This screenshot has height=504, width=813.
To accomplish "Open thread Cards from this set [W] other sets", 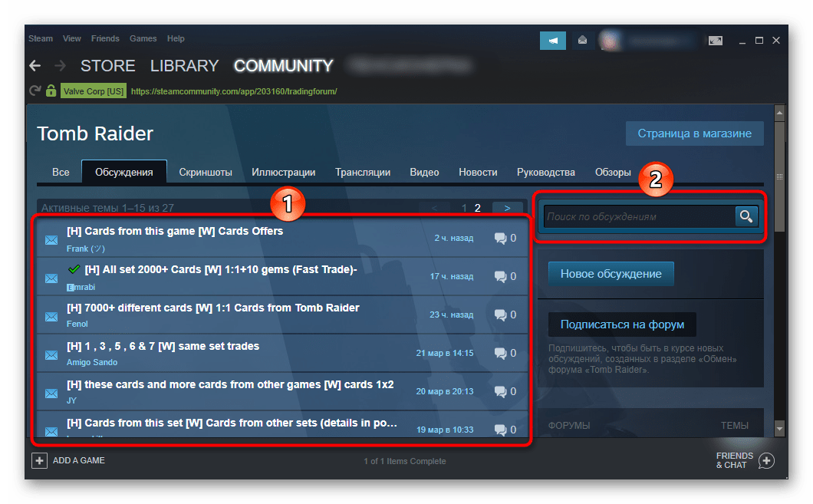I will coord(232,423).
